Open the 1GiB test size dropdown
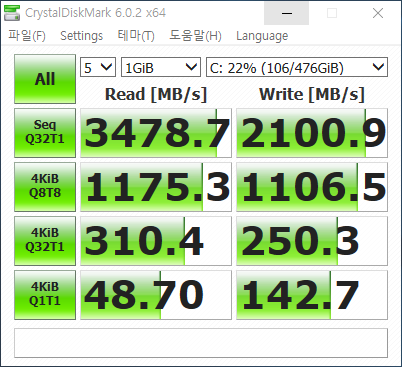Screen dimensions: 402x367 click(161, 67)
